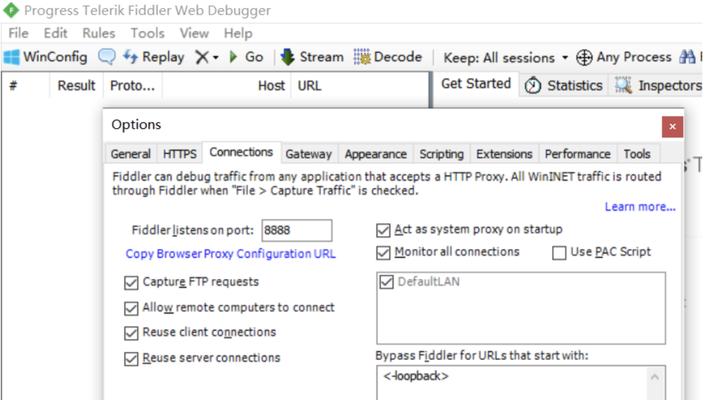Sort by the Protocol column header

[132, 85]
